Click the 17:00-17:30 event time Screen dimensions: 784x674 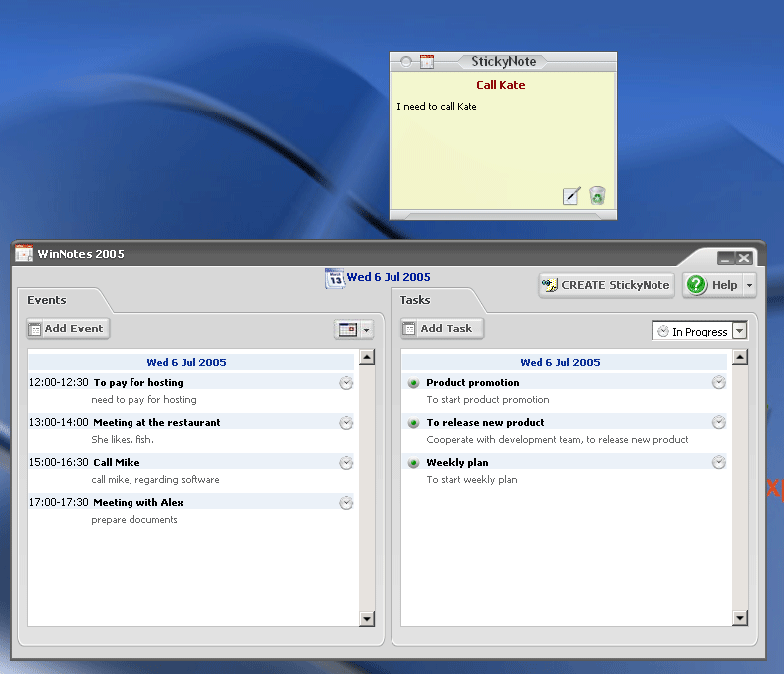[x=59, y=502]
